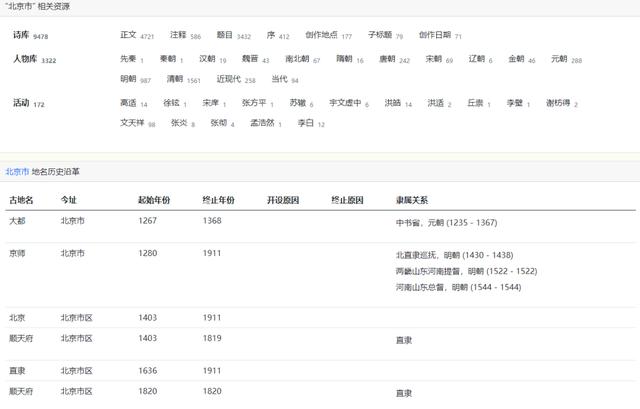Select the 直隶 cell in the 1636 row
640x409 pixels.
17,371
